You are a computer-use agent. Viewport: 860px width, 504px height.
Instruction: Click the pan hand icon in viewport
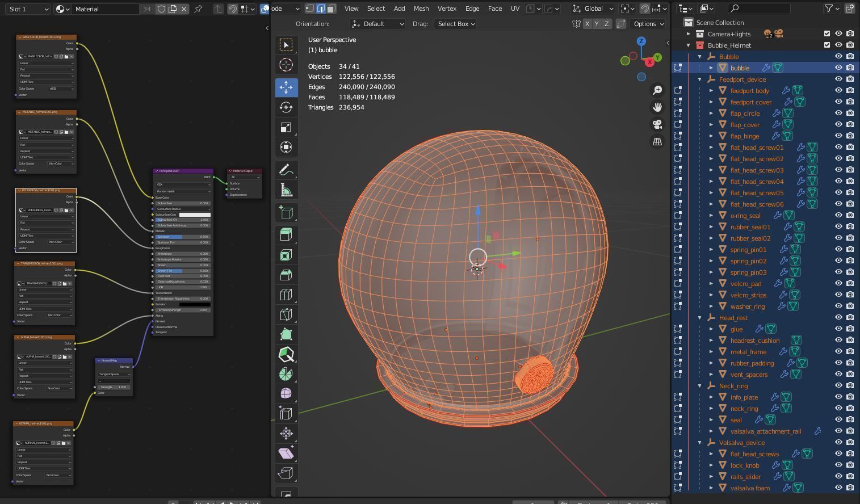pos(657,107)
